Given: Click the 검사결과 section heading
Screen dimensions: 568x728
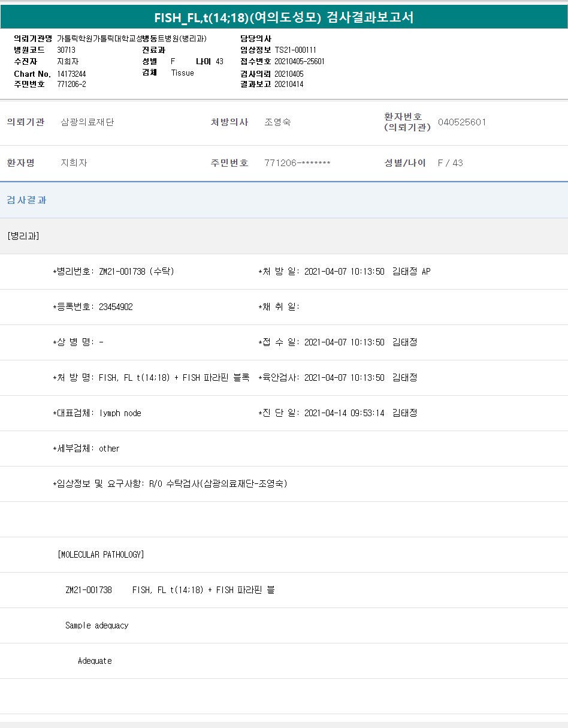Looking at the screenshot, I should [x=26, y=200].
